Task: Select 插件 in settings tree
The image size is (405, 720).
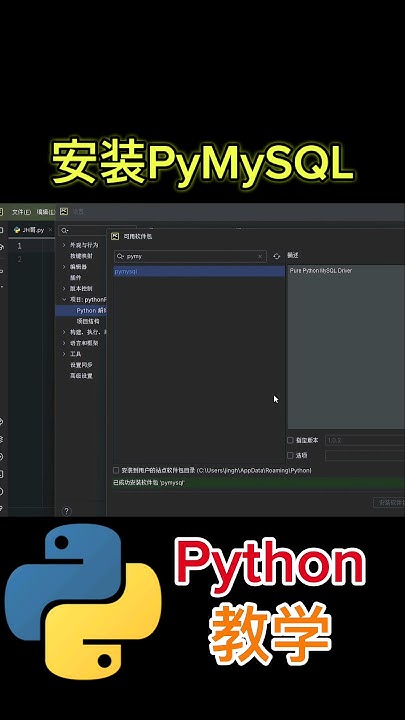Action: 75,278
